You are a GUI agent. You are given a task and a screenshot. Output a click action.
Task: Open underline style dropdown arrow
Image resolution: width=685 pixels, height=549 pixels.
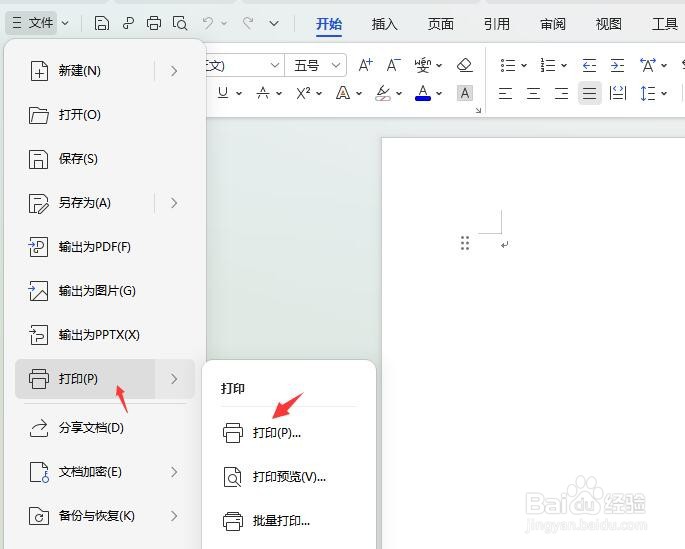pyautogui.click(x=239, y=93)
